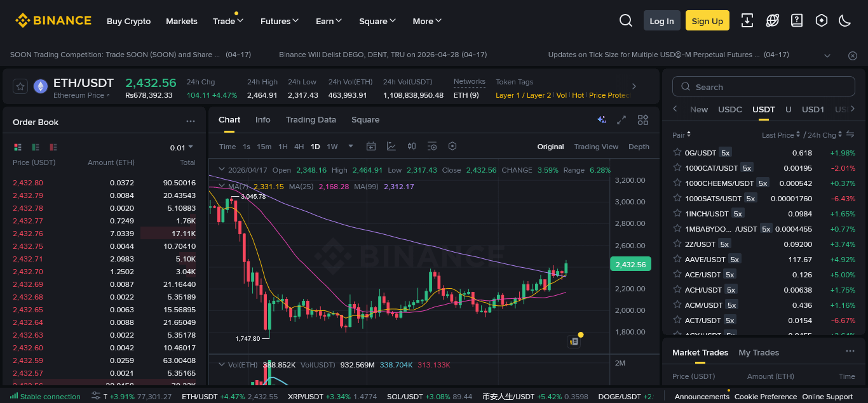Sort pair list by Pair column

(682, 135)
